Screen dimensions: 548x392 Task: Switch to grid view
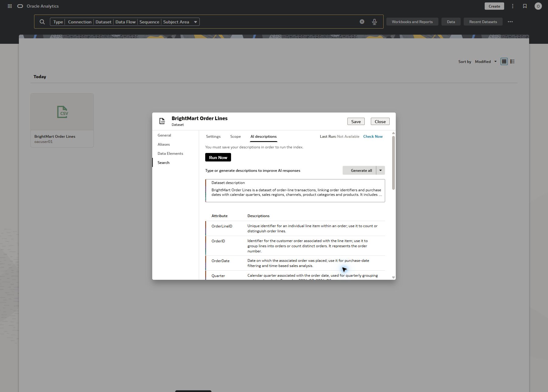(504, 61)
